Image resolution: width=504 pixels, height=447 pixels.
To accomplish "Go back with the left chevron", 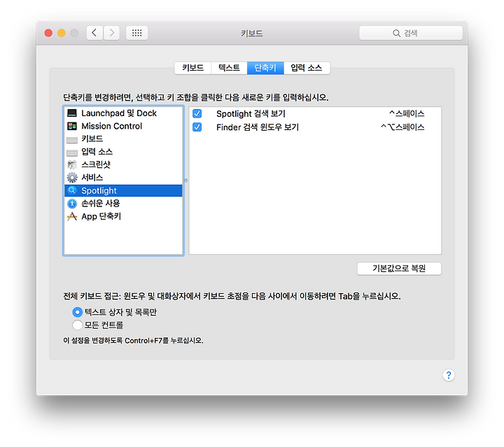I will click(x=94, y=33).
